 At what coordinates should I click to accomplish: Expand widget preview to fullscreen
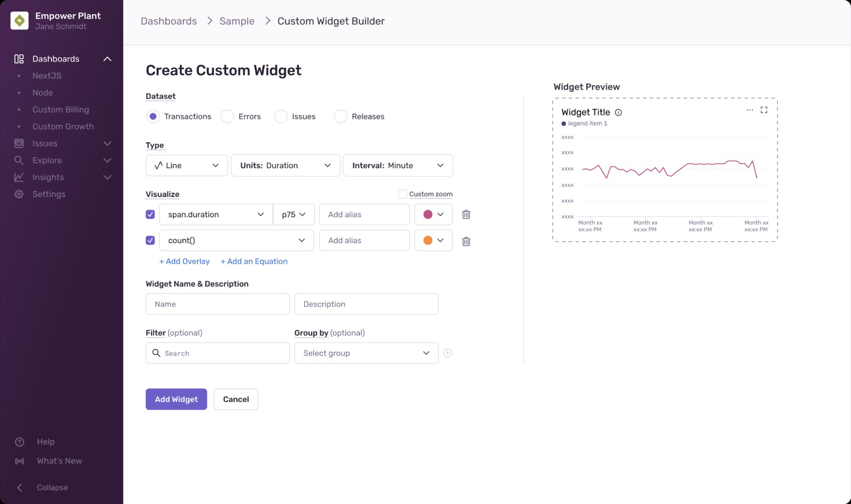764,110
